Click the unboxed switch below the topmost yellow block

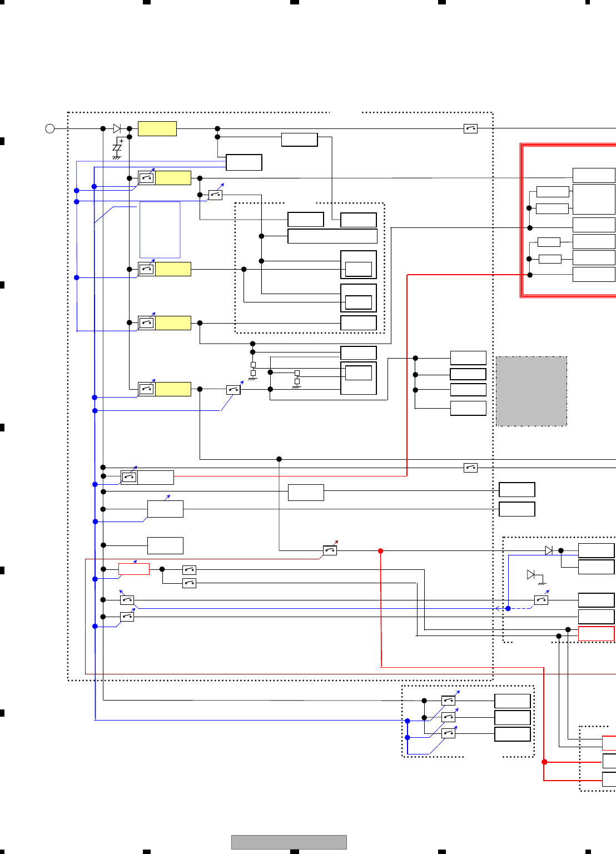pos(215,195)
